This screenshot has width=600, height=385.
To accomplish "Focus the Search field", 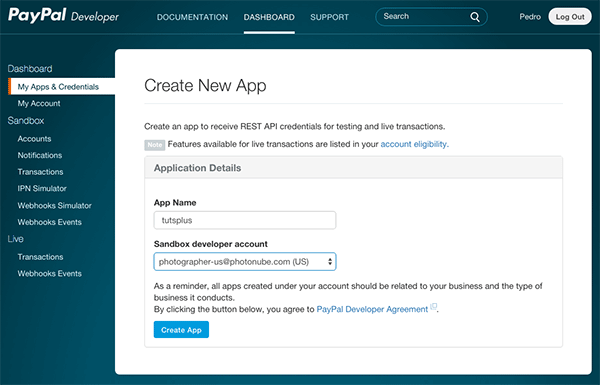I will coord(431,17).
